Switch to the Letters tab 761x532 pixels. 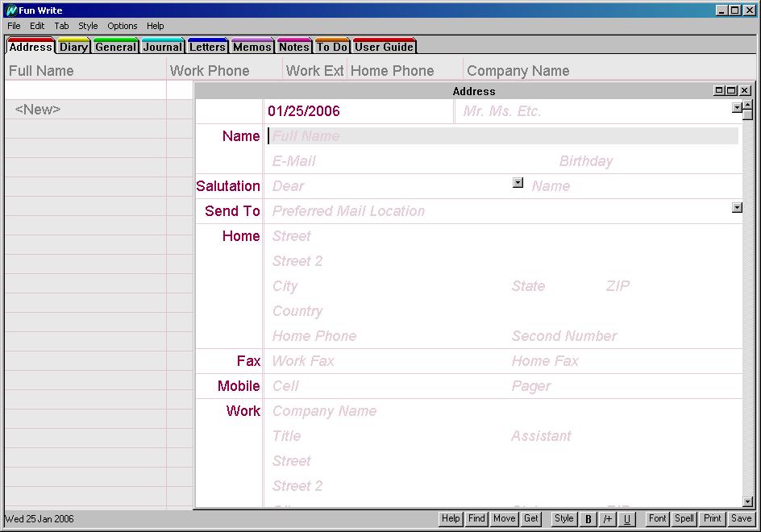(x=207, y=46)
